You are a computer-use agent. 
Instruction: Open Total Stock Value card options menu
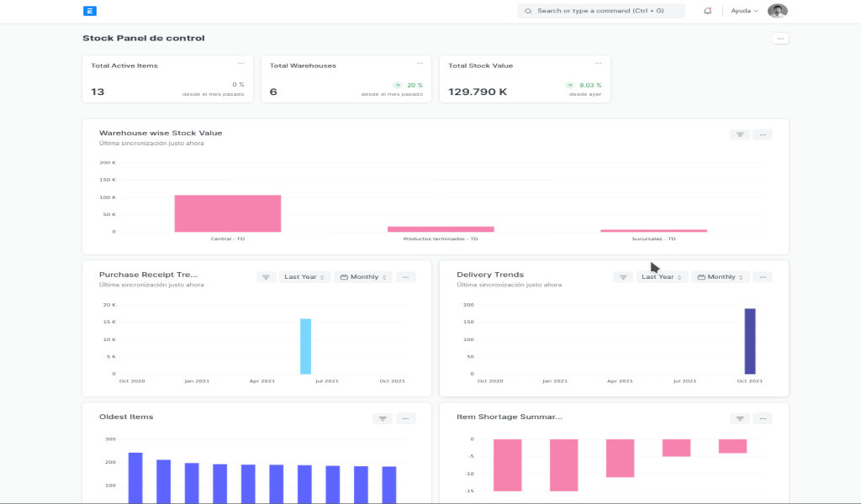599,63
